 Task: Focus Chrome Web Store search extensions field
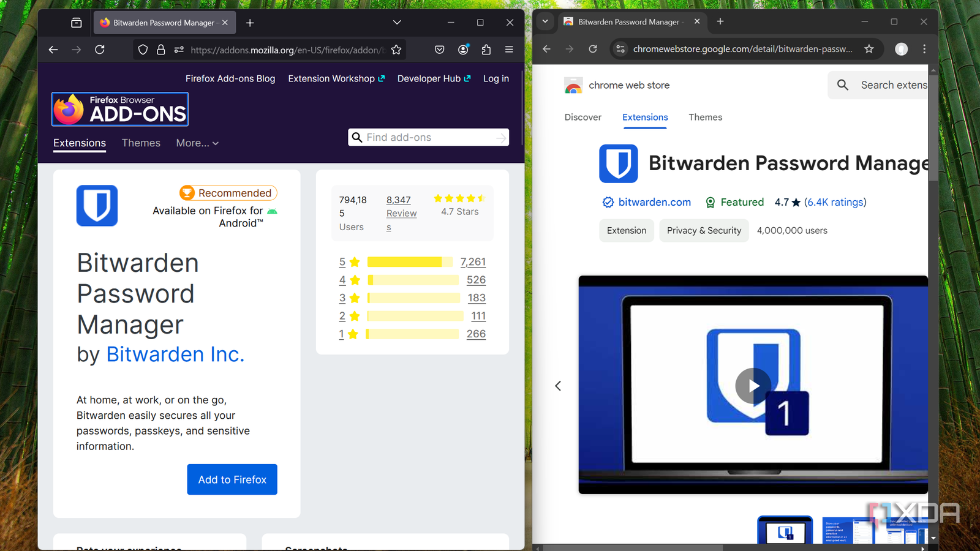[x=878, y=85]
